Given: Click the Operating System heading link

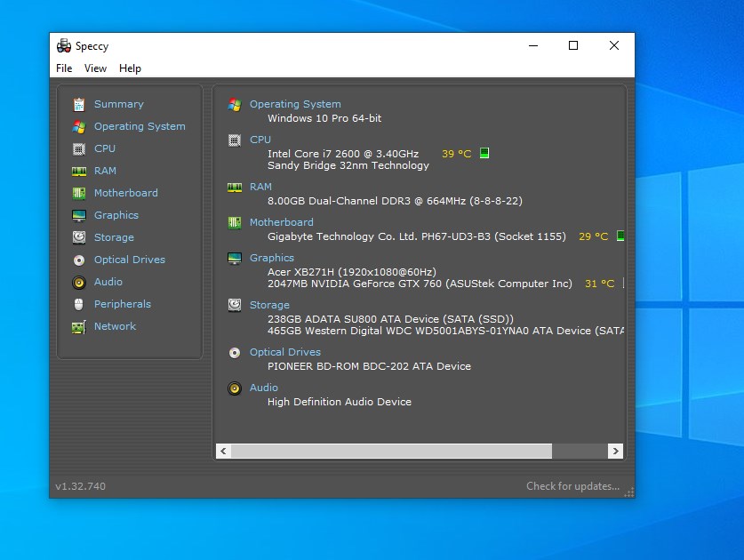Looking at the screenshot, I should (295, 104).
